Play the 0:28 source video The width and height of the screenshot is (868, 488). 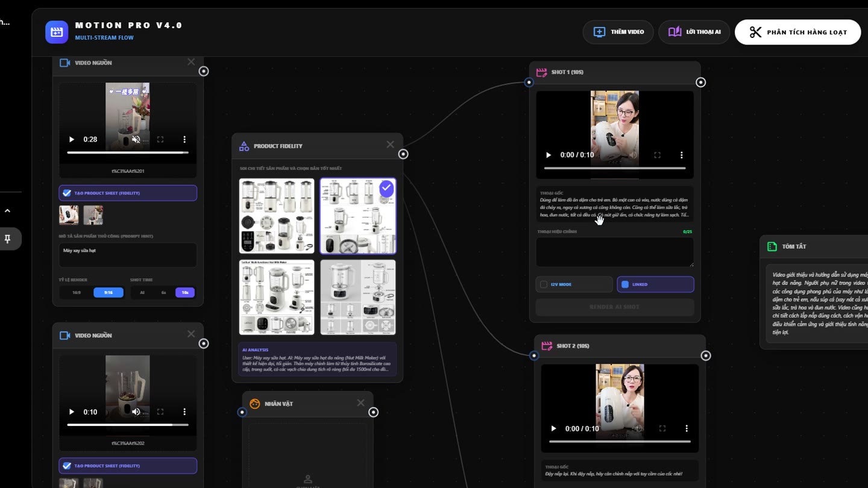pos(72,139)
